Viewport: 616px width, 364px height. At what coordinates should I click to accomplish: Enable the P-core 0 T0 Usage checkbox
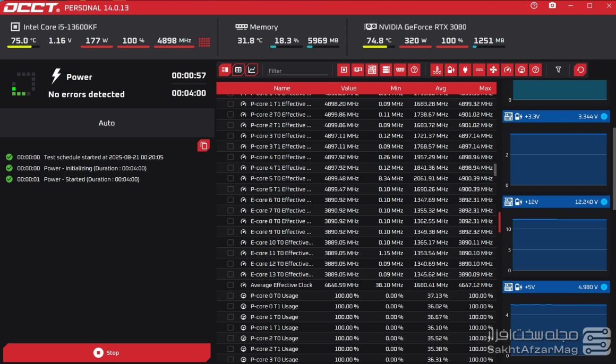point(230,296)
